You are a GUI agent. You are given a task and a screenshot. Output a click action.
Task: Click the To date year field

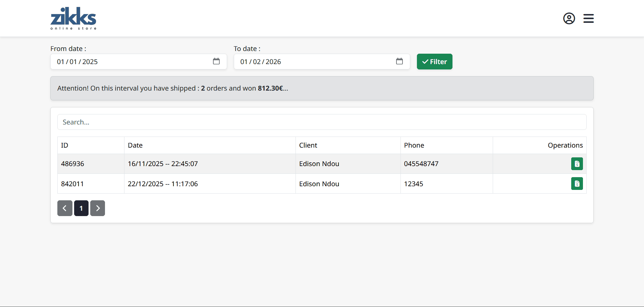click(273, 62)
